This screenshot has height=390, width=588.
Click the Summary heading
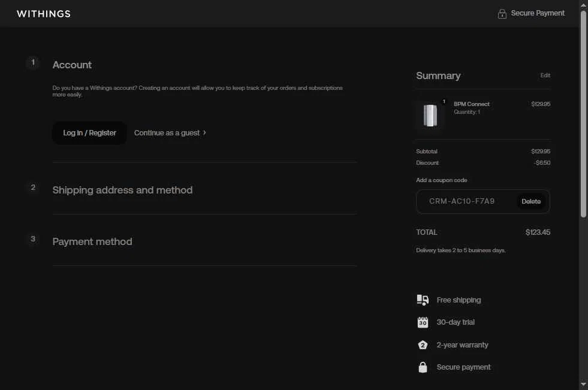point(438,75)
